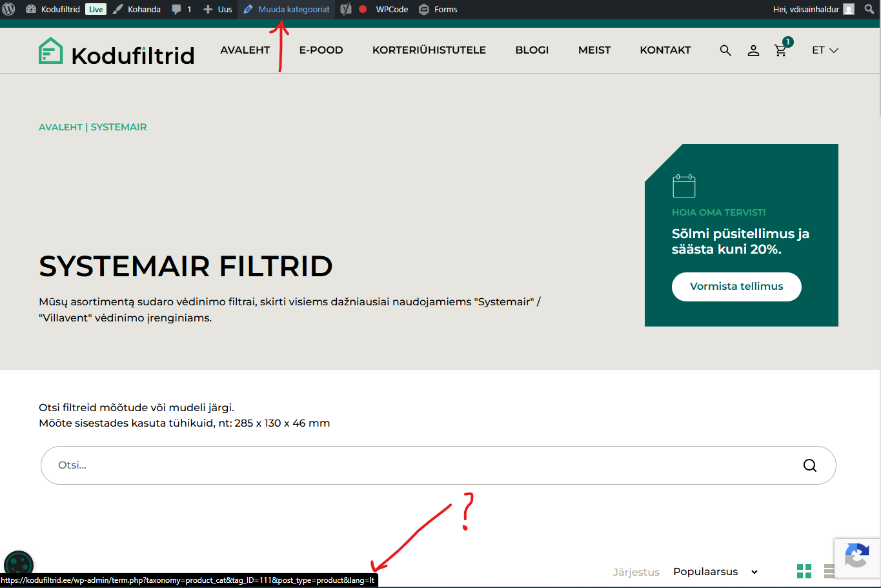Click the admin bar search icon
The image size is (881, 588).
(x=869, y=9)
